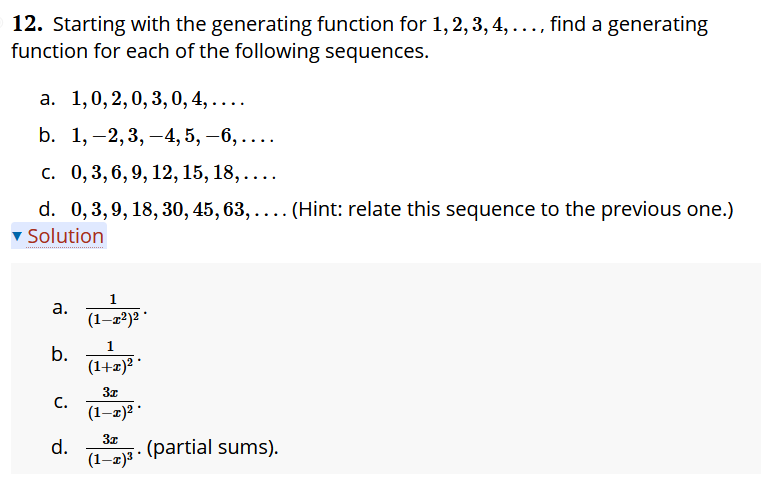Click the phrase 'following sequences'
777x498 pixels.
[x=332, y=52]
